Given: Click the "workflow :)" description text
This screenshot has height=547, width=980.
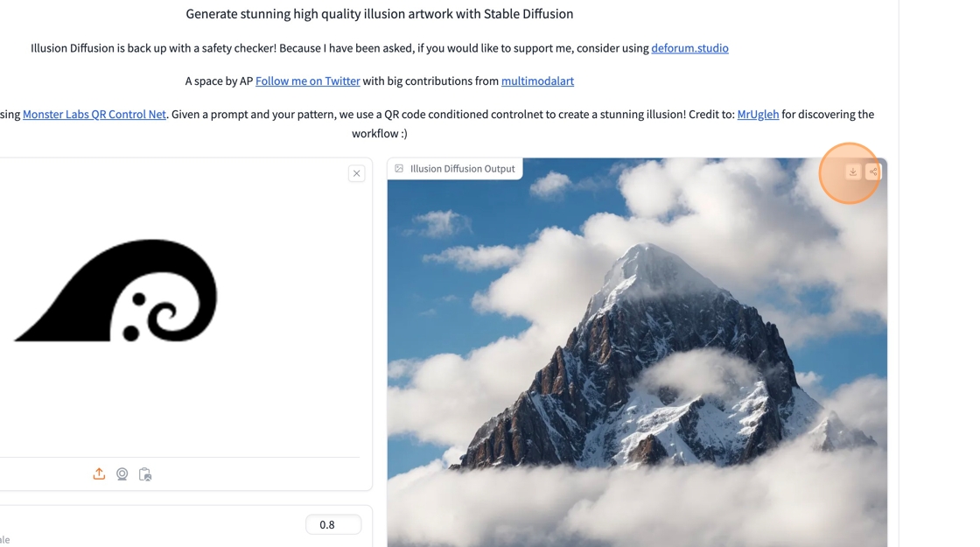Looking at the screenshot, I should pos(380,133).
